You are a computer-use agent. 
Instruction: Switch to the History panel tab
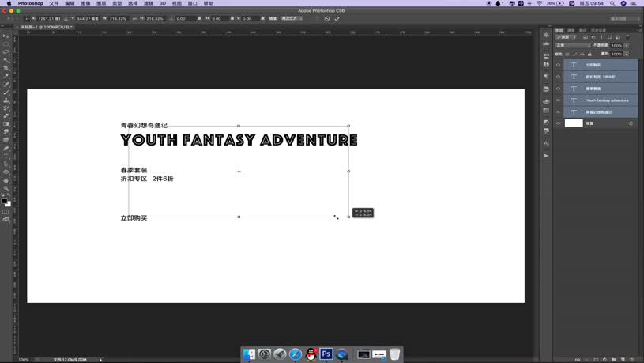click(x=598, y=30)
